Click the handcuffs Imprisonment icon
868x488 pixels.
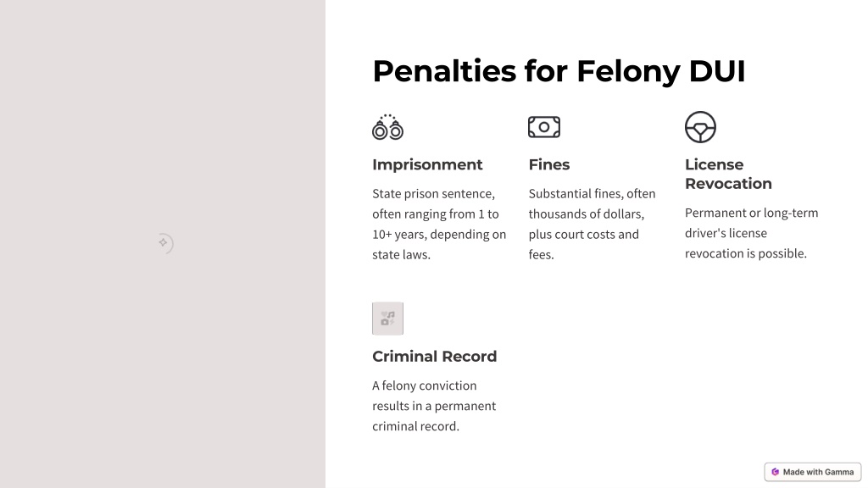click(387, 127)
